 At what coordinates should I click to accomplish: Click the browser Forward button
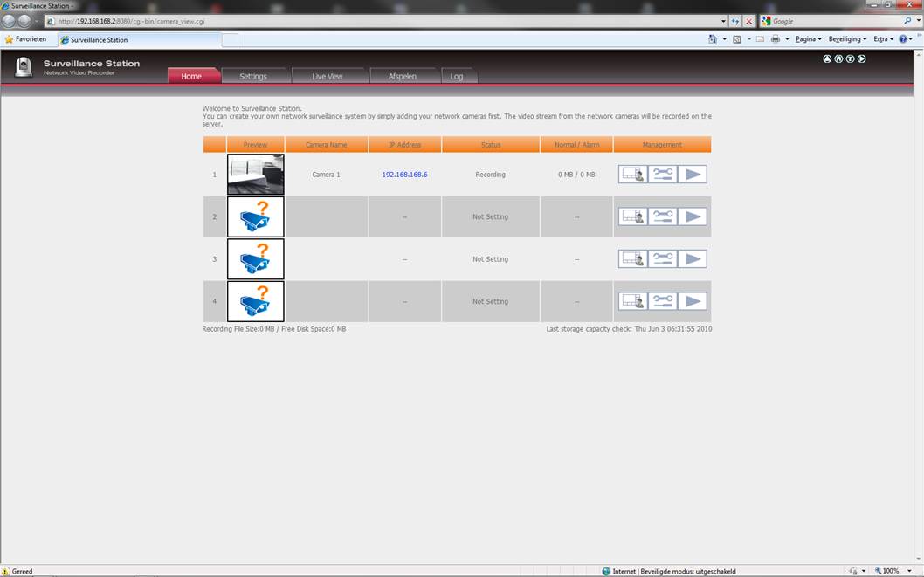[x=24, y=21]
